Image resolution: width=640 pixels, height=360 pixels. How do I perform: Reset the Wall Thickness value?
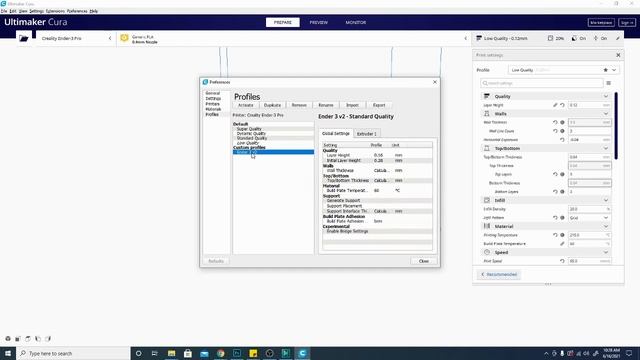click(555, 122)
